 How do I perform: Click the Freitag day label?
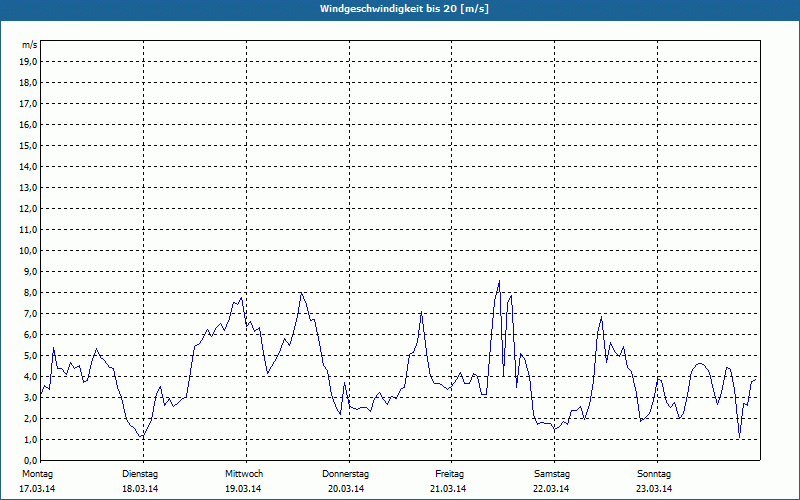450,473
